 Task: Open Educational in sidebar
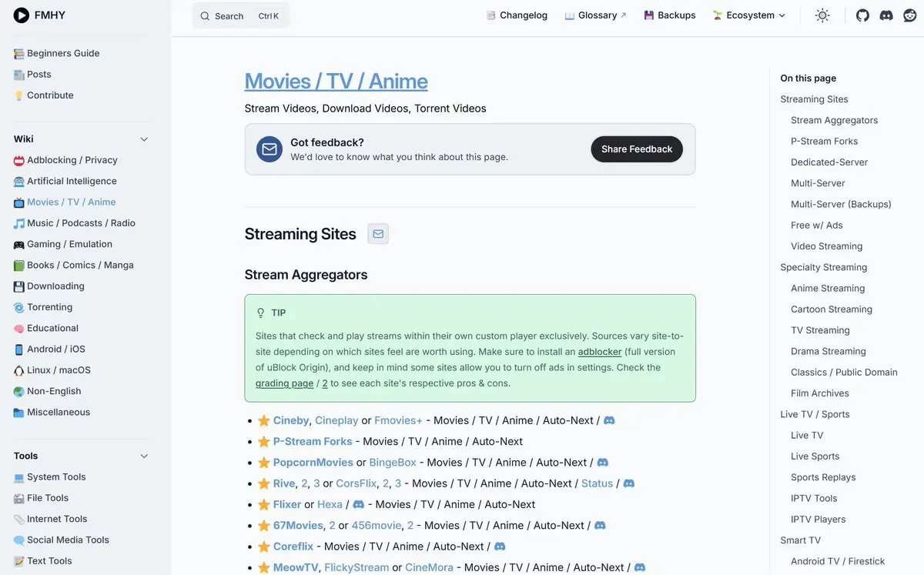[x=52, y=328]
